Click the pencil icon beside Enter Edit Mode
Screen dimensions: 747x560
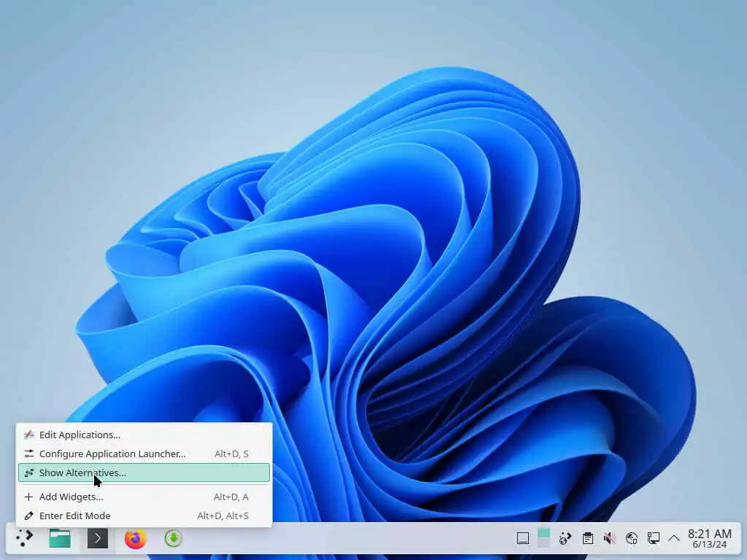(28, 516)
